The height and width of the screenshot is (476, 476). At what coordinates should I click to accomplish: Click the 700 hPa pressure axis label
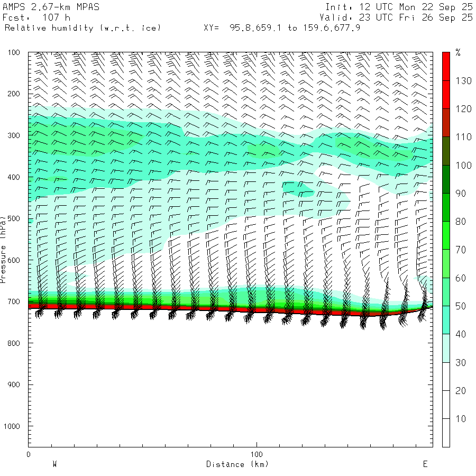(14, 302)
